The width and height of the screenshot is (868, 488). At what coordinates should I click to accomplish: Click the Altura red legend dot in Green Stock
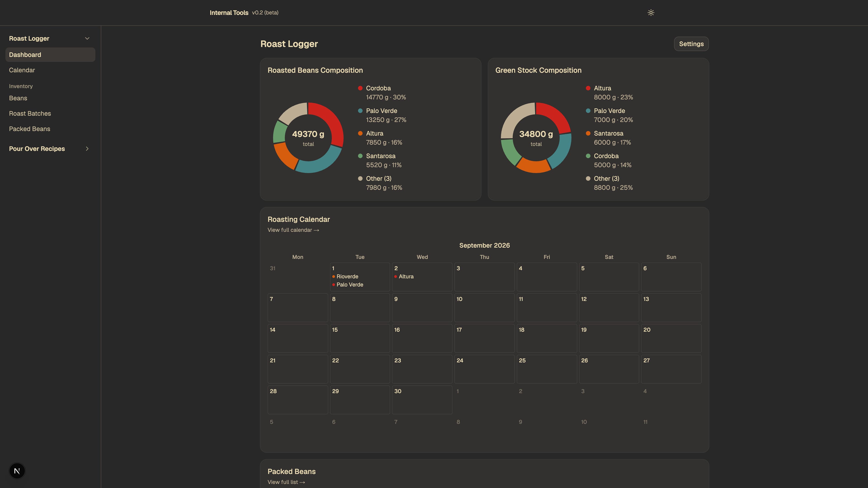coord(588,88)
